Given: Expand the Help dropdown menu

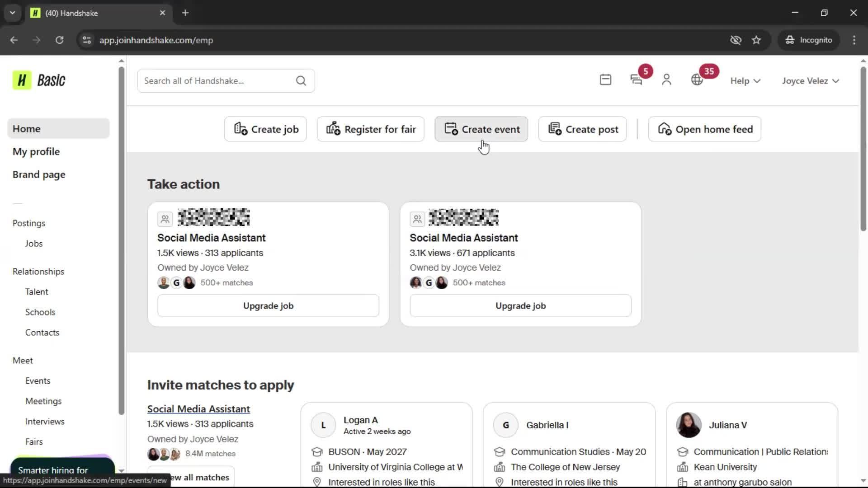Looking at the screenshot, I should [745, 81].
